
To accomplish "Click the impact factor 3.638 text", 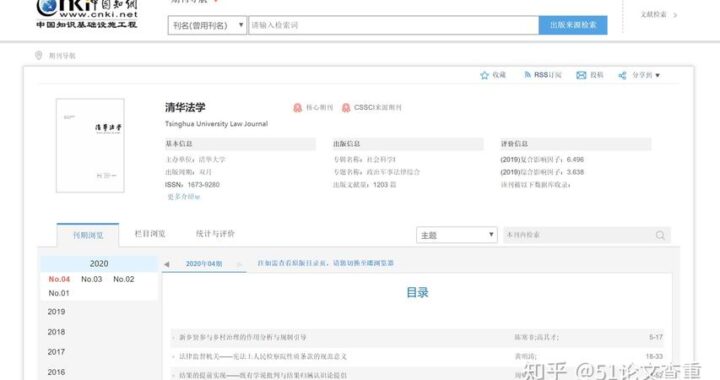I will click(542, 172).
